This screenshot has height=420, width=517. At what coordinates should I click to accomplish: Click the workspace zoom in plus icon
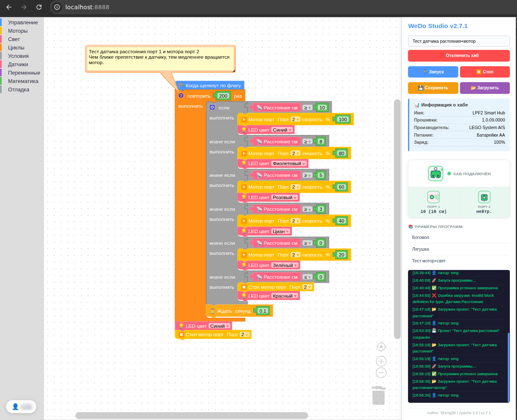point(381,361)
